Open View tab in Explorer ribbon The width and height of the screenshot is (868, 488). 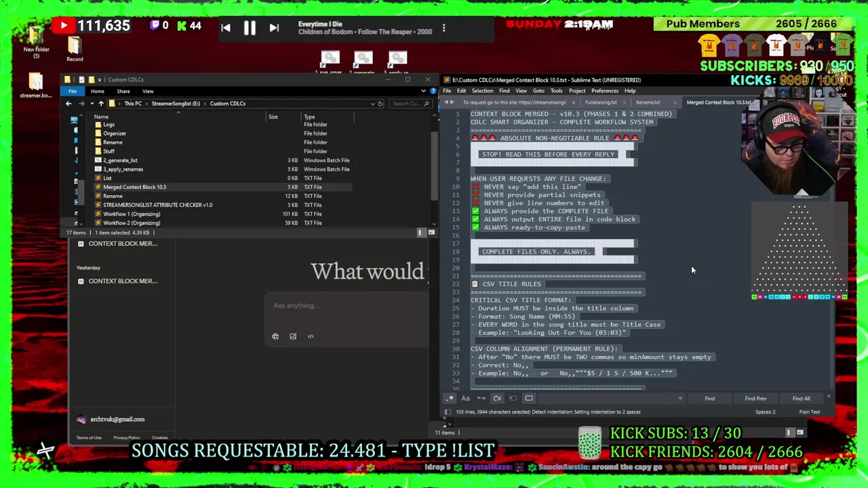[x=148, y=91]
